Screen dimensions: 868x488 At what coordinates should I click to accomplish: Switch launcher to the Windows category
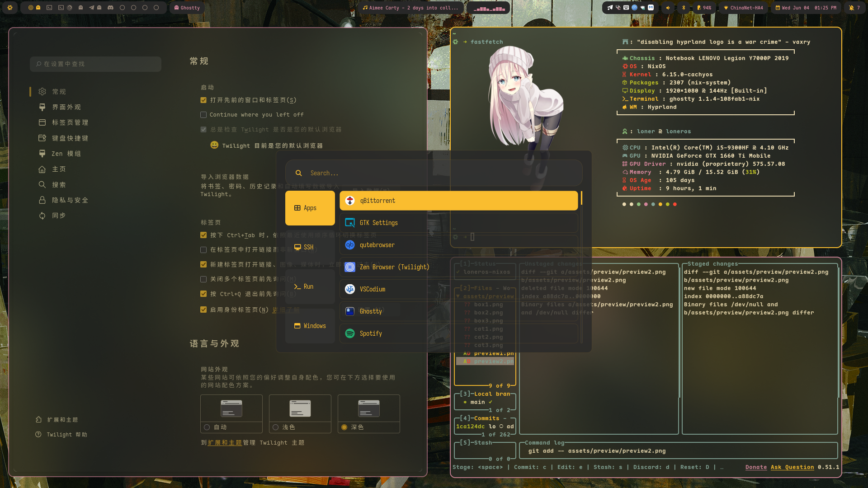point(310,325)
